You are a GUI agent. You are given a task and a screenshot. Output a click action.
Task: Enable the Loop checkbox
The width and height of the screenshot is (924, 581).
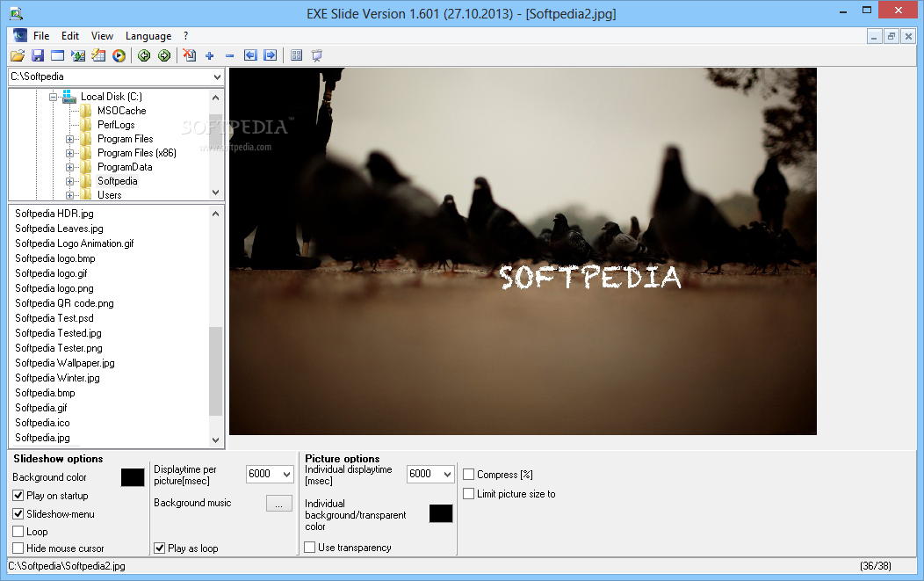18,532
